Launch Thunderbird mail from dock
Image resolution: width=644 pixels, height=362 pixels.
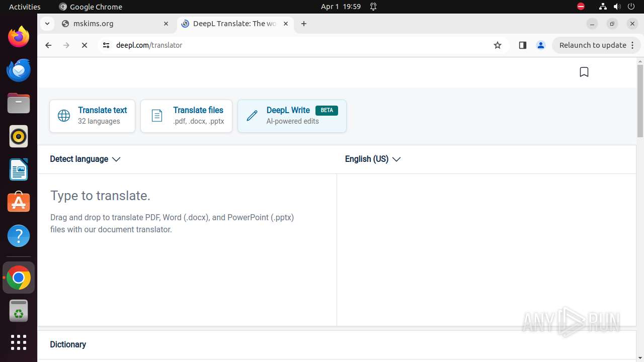click(19, 70)
